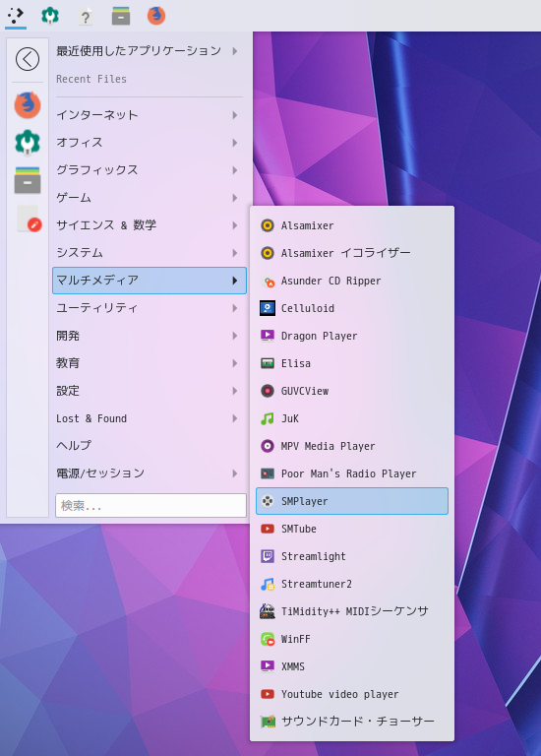Click the back arrow circle icon
This screenshot has width=541, height=756.
point(28,59)
